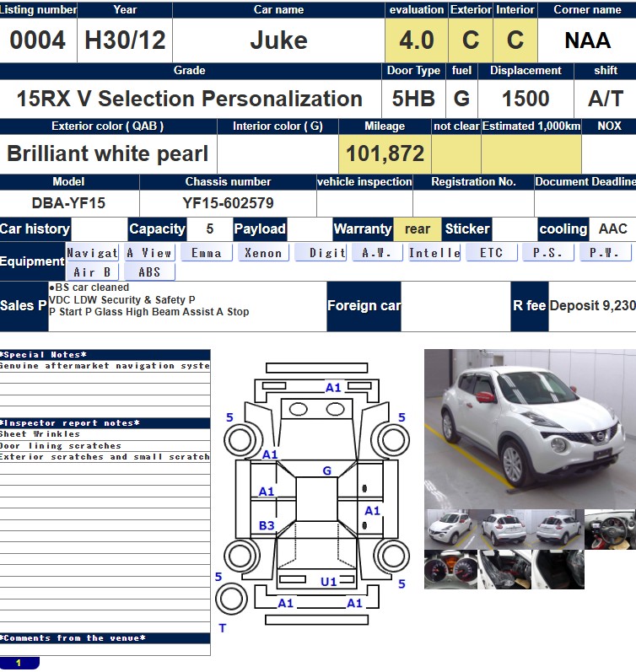This screenshot has height=672, width=636.
Task: Click the U1 dent mark on the diagram
Action: (x=328, y=582)
